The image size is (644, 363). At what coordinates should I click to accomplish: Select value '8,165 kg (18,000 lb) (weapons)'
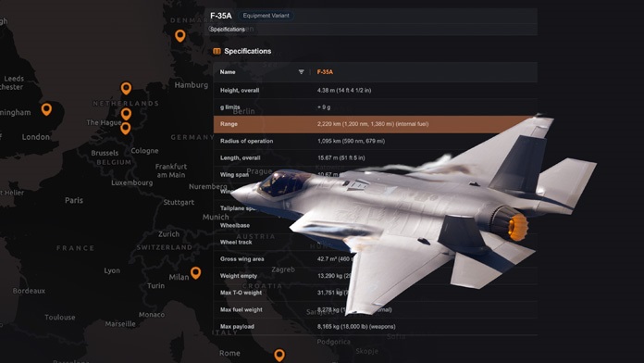356,326
